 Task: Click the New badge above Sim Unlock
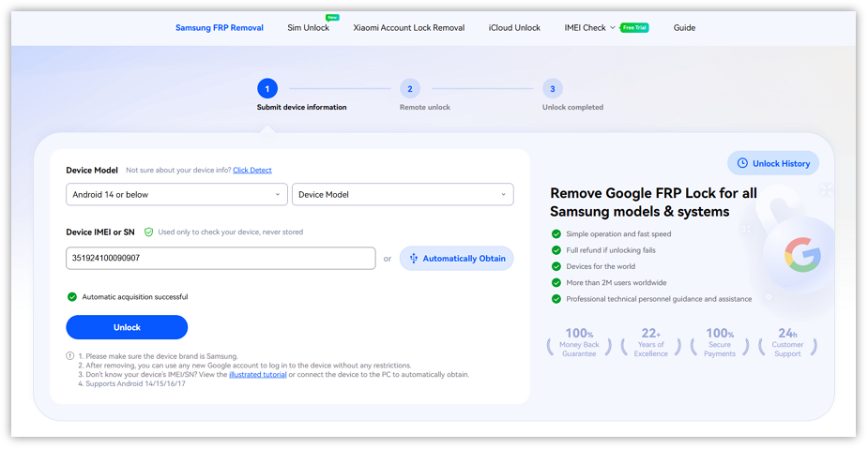[x=332, y=18]
